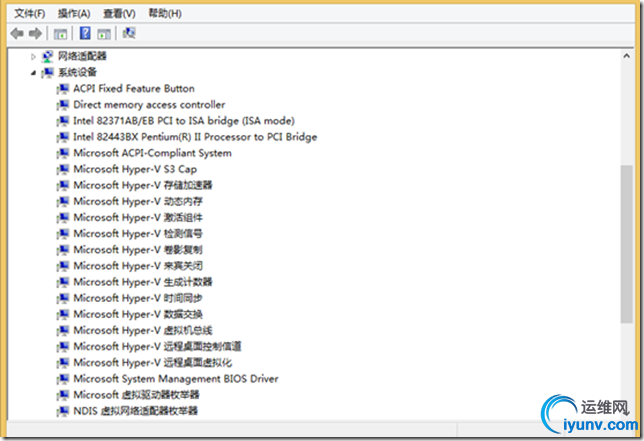Select the 网络适配器 category label
The height and width of the screenshot is (441, 644).
pos(82,56)
